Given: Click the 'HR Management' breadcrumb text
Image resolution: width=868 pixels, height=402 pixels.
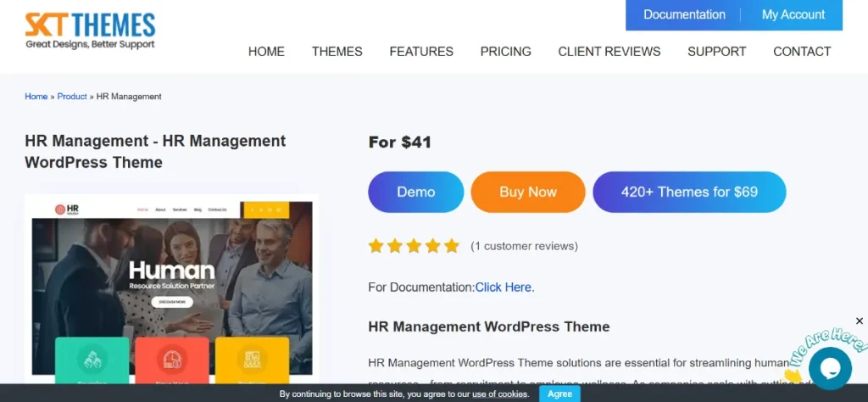Looking at the screenshot, I should click(x=129, y=97).
